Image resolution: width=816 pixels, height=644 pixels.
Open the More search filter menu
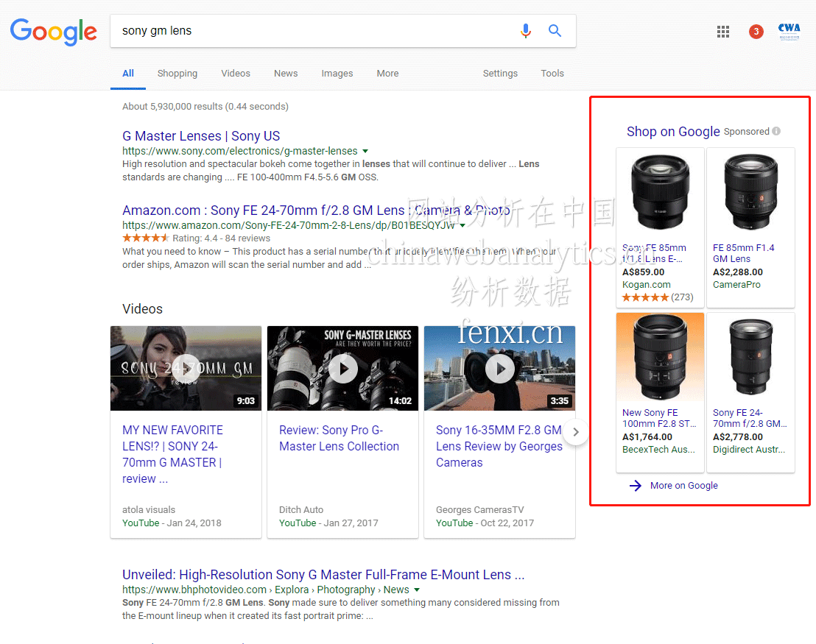coord(387,74)
